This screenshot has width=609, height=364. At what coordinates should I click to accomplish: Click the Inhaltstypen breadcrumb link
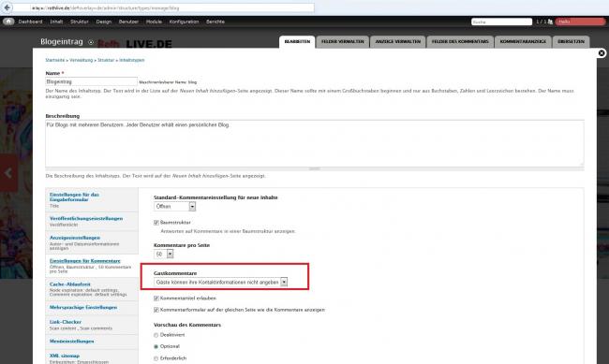pos(132,60)
